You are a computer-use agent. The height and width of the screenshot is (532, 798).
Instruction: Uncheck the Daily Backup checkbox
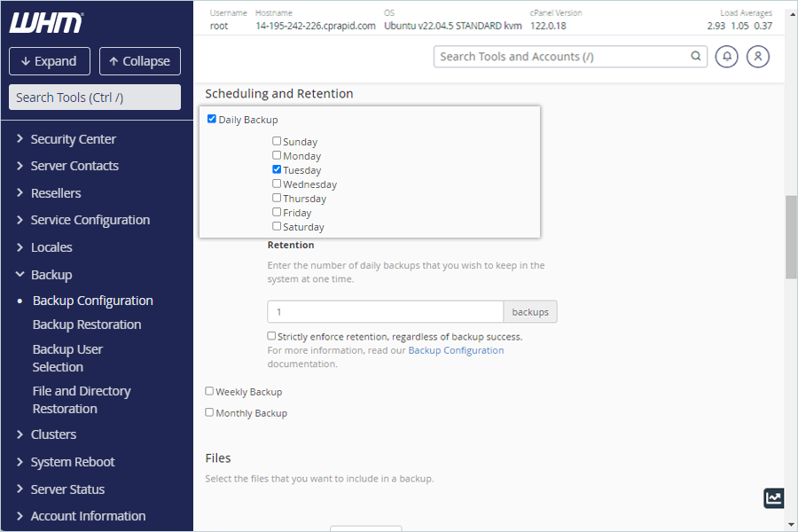(x=212, y=119)
